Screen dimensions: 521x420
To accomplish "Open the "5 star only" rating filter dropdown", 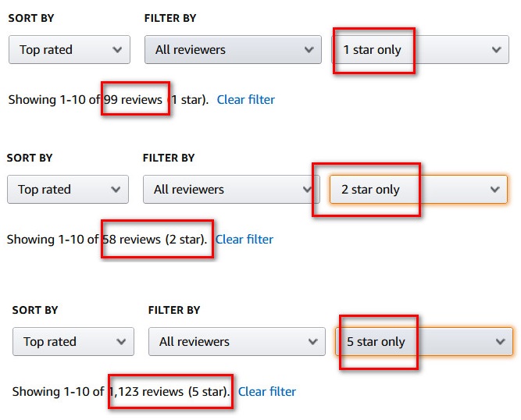I will tap(423, 342).
